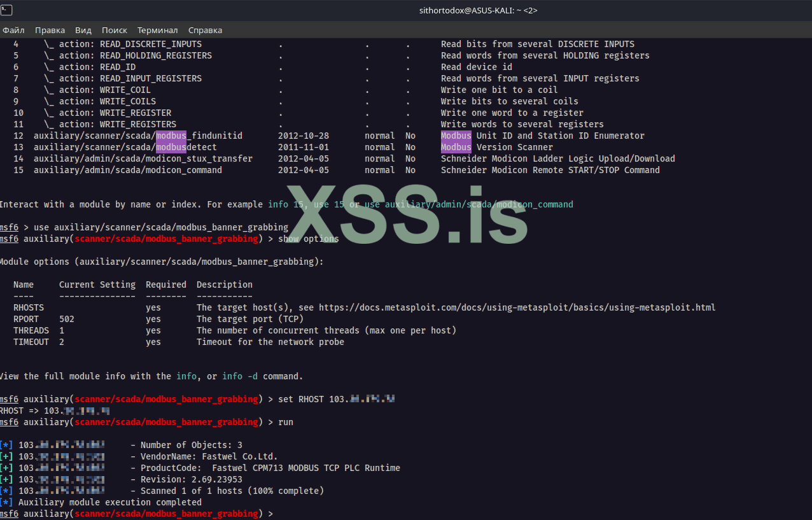Image resolution: width=812 pixels, height=520 pixels.
Task: Open the Вид menu
Action: tap(83, 30)
